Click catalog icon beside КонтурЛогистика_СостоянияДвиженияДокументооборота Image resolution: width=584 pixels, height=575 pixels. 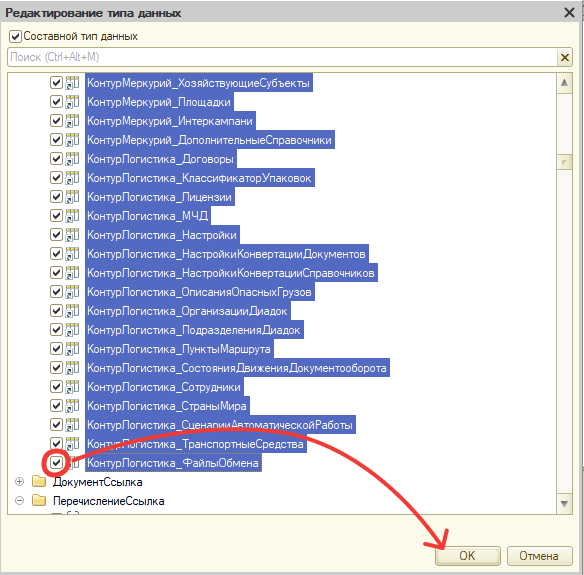point(73,368)
